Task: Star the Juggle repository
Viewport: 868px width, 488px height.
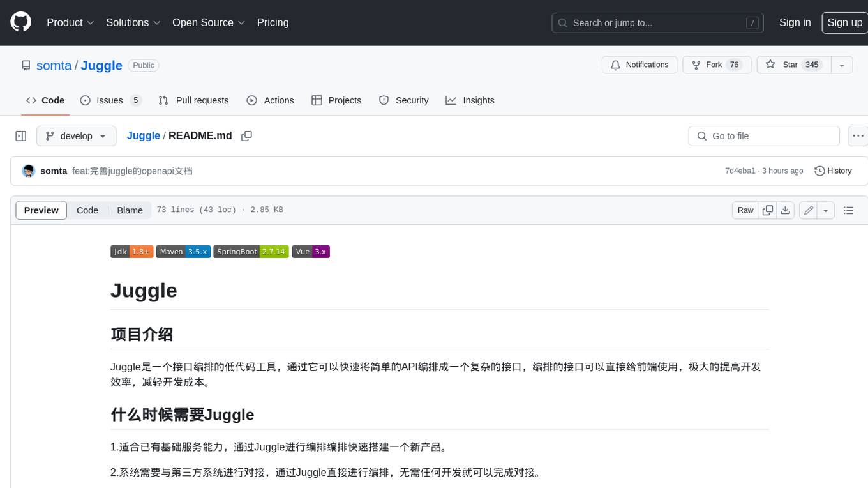Action: (793, 65)
